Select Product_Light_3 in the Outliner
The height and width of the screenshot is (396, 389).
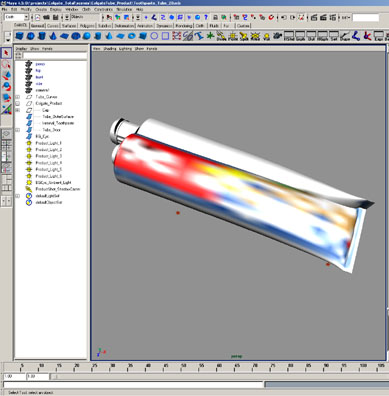pos(49,156)
